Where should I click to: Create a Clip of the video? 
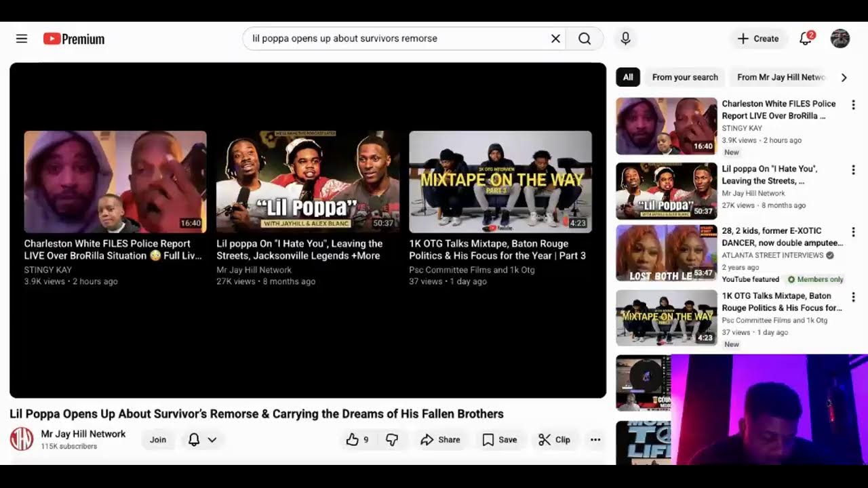(x=555, y=440)
